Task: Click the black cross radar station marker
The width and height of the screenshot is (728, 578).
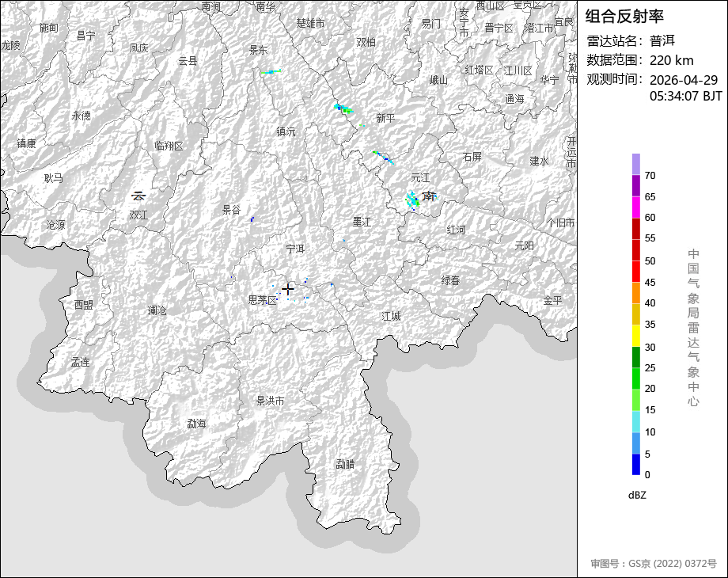Action: click(x=288, y=289)
